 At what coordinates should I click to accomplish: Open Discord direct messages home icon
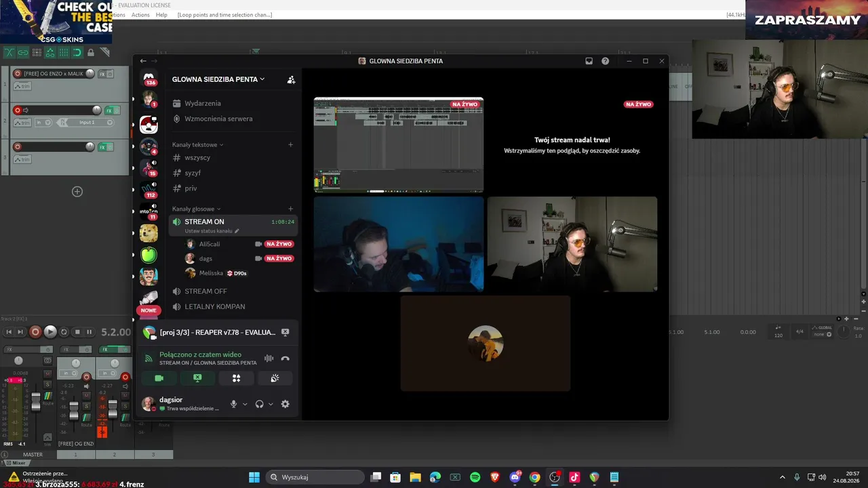point(149,79)
